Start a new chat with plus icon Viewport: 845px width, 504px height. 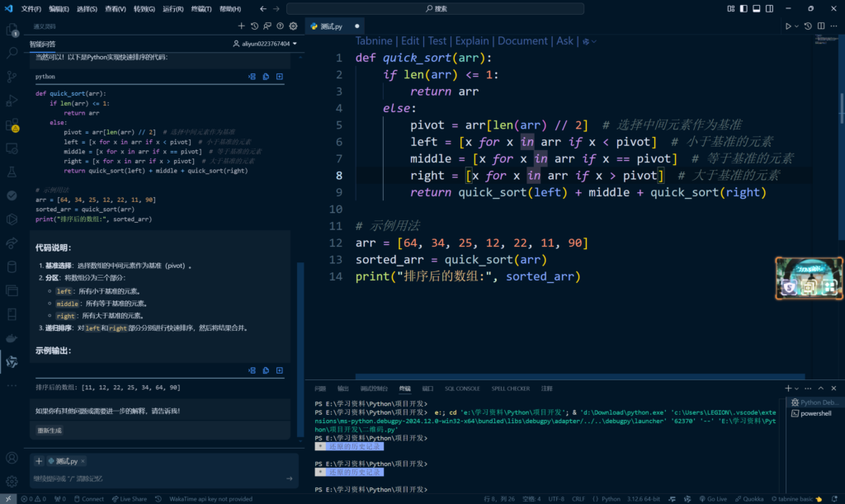click(x=242, y=26)
